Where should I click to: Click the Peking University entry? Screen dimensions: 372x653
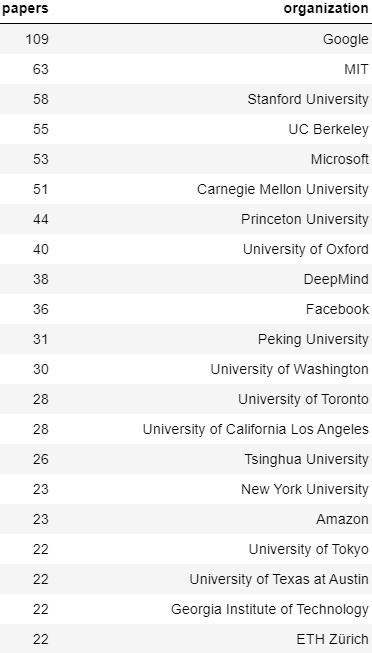tap(313, 339)
